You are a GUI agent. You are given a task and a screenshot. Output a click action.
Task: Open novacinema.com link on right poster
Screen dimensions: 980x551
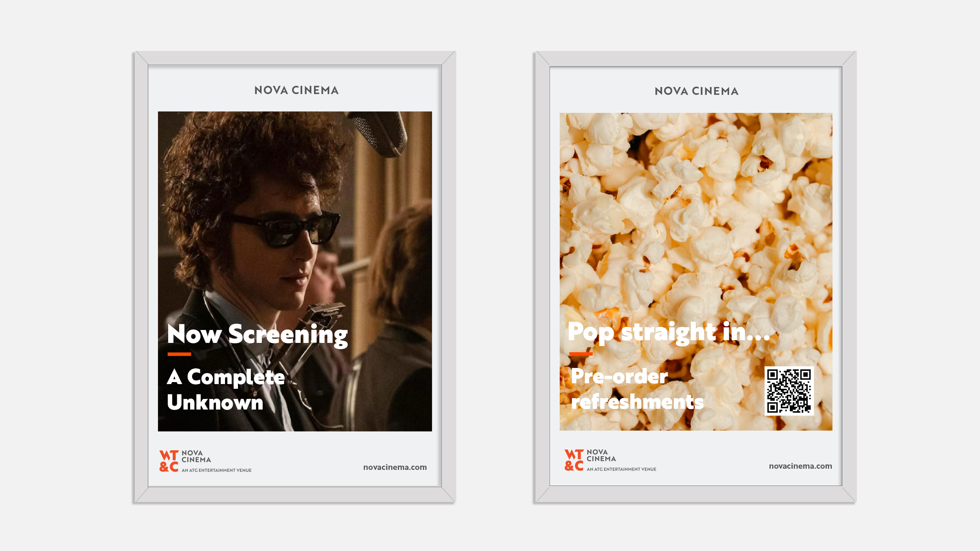click(x=800, y=466)
